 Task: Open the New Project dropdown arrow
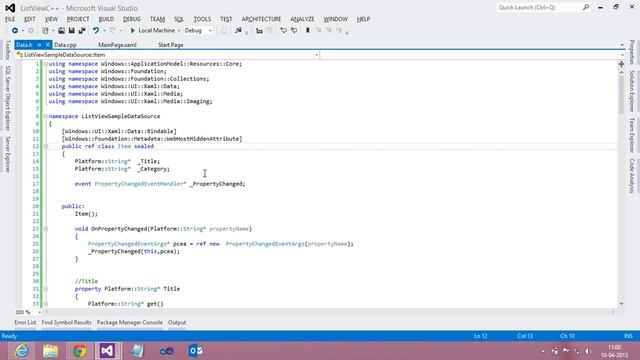tap(53, 31)
